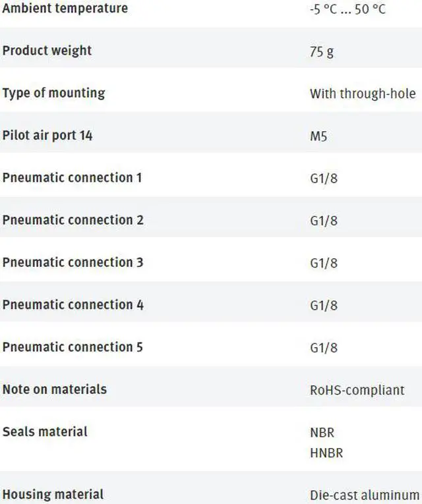Click the Housing material label
This screenshot has height=504, width=422.
click(x=53, y=494)
